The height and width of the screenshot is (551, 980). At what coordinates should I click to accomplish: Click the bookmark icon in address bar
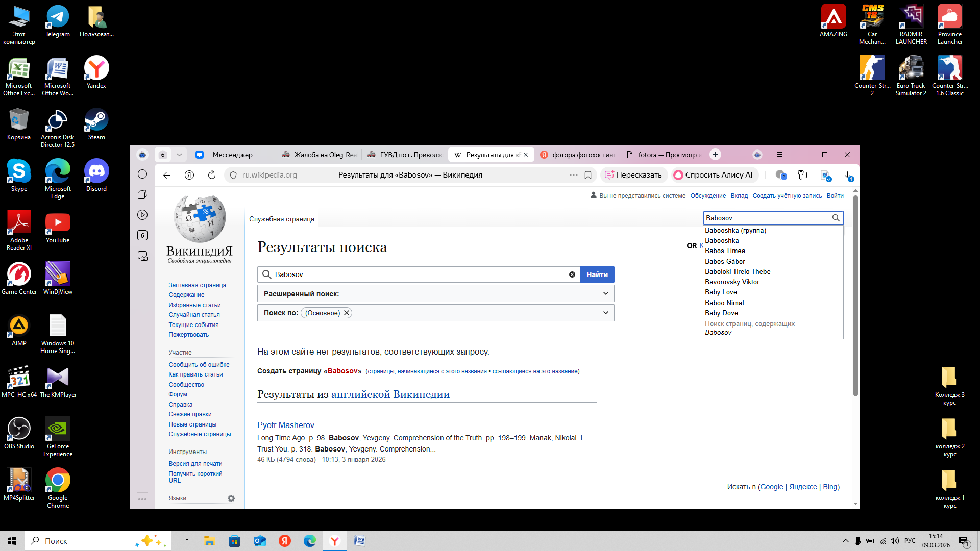point(588,175)
